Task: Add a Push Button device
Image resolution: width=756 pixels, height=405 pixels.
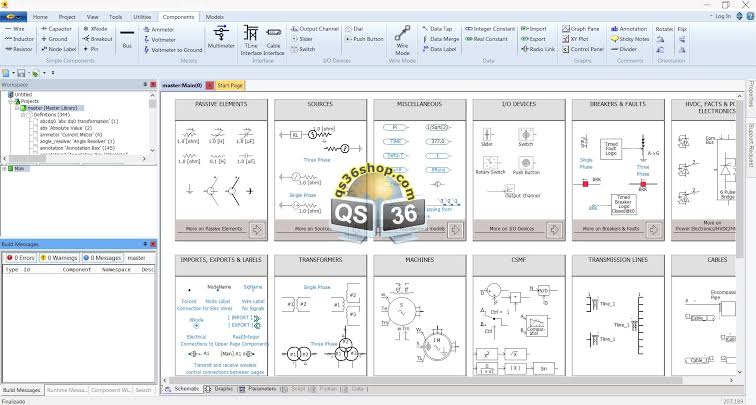Action: click(x=364, y=39)
